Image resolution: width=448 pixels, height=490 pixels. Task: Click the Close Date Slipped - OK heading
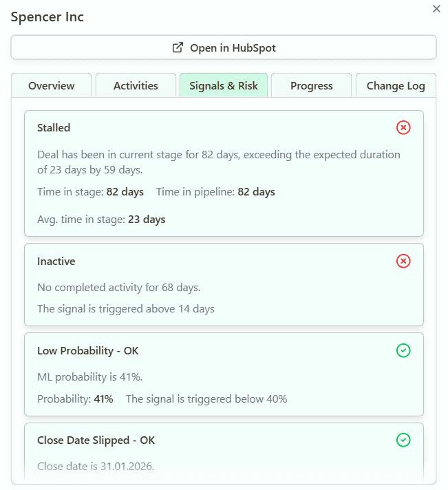coord(96,440)
